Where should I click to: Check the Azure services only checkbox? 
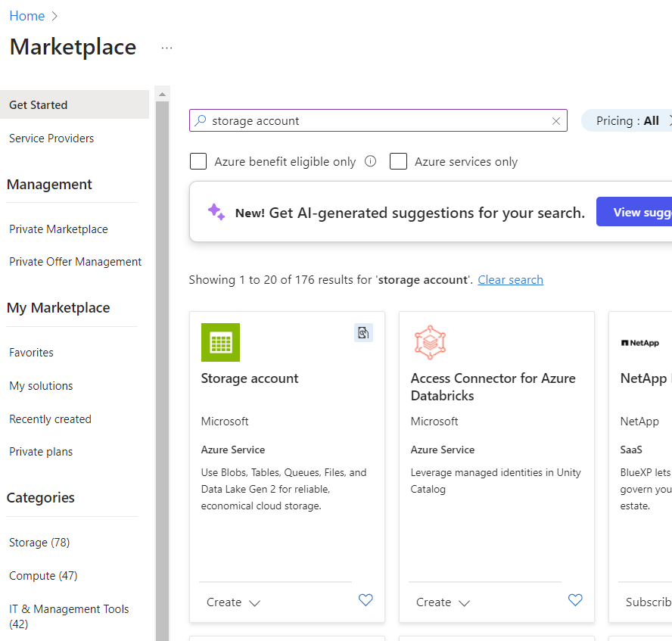[399, 161]
